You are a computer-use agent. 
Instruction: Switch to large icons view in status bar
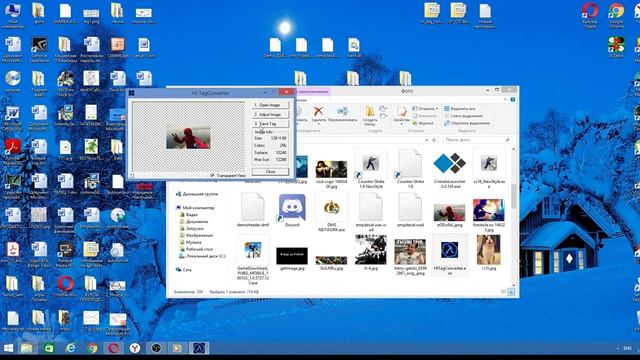[x=511, y=292]
